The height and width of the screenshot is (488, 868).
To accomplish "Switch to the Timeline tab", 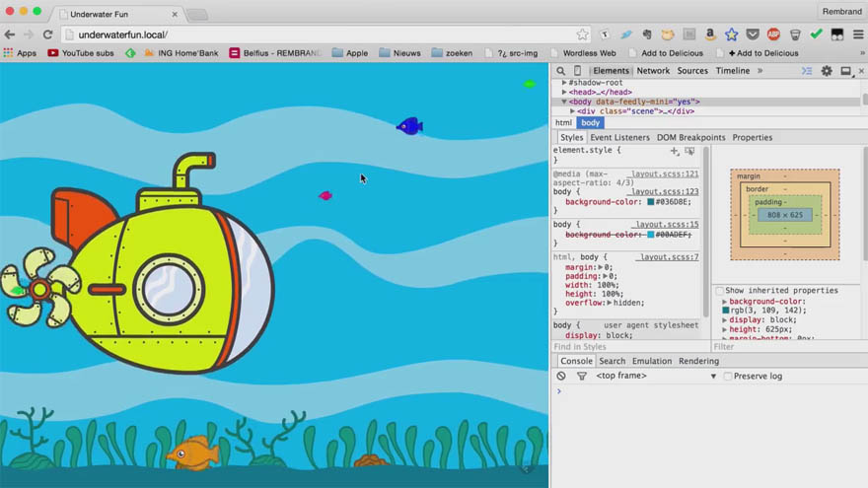I will pyautogui.click(x=732, y=71).
